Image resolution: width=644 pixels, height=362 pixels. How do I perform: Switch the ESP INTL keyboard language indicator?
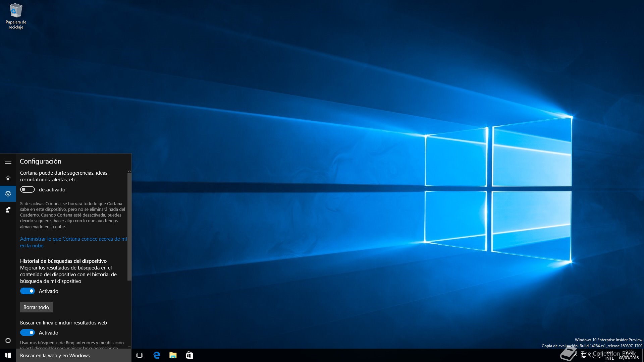pyautogui.click(x=609, y=355)
